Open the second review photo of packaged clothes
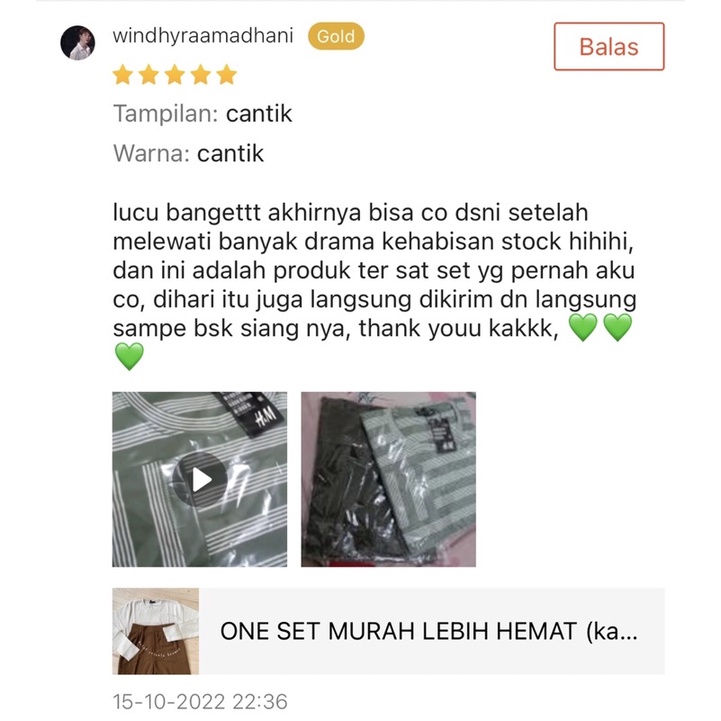This screenshot has height=721, width=721. tap(389, 479)
